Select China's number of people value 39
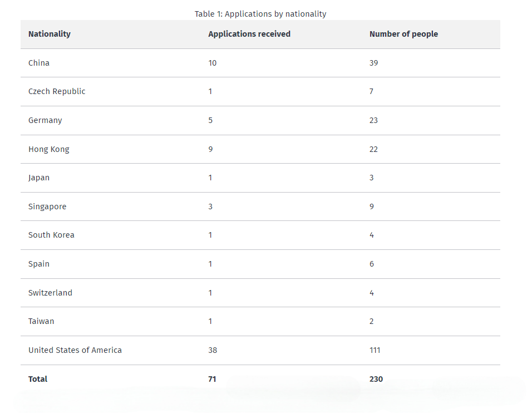Viewport: 532px width, 413px height. tap(373, 63)
